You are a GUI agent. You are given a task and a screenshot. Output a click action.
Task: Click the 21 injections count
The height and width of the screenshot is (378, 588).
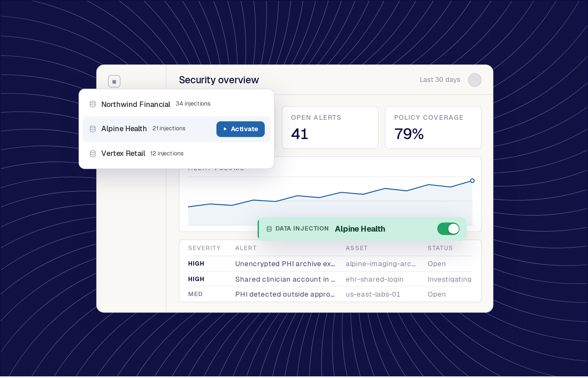[x=169, y=128]
